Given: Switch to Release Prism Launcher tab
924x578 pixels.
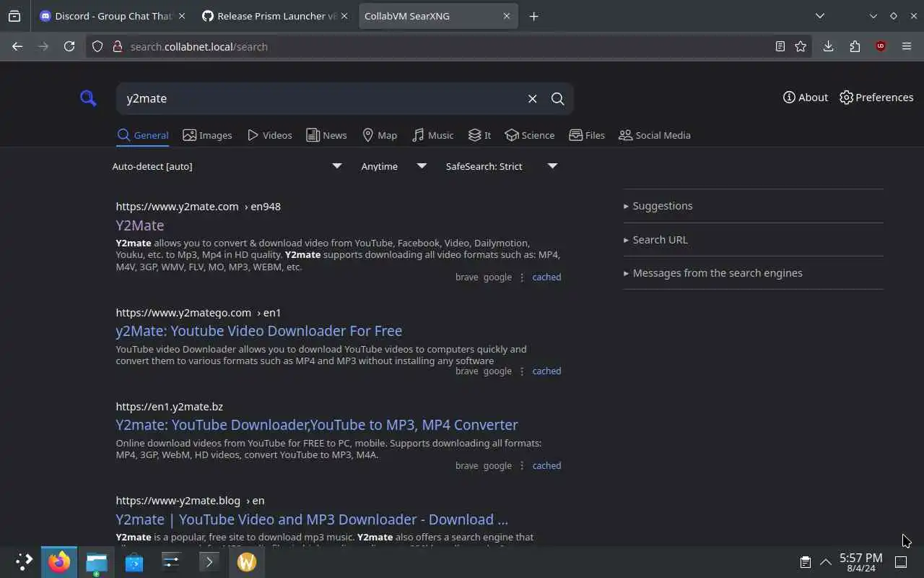Looking at the screenshot, I should click(275, 16).
